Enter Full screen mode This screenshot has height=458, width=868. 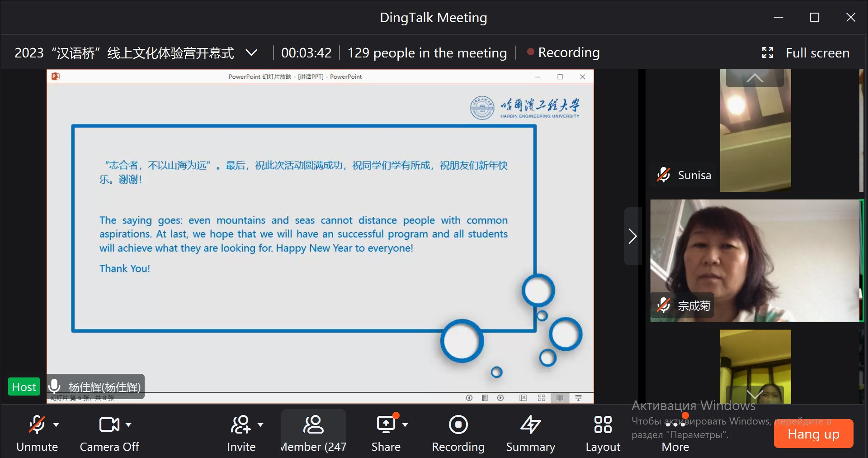click(806, 53)
